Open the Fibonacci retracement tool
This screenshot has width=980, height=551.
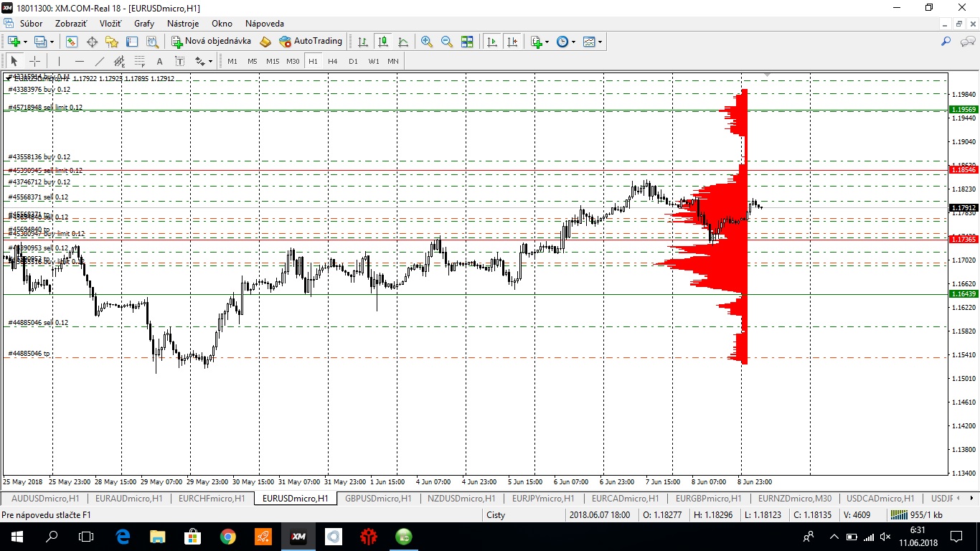click(x=139, y=61)
